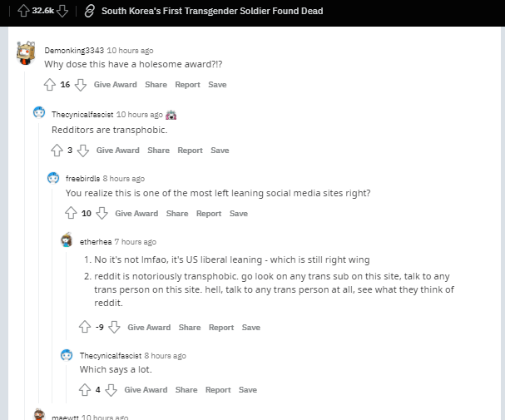Save Demonking3343's comment

[x=217, y=85]
